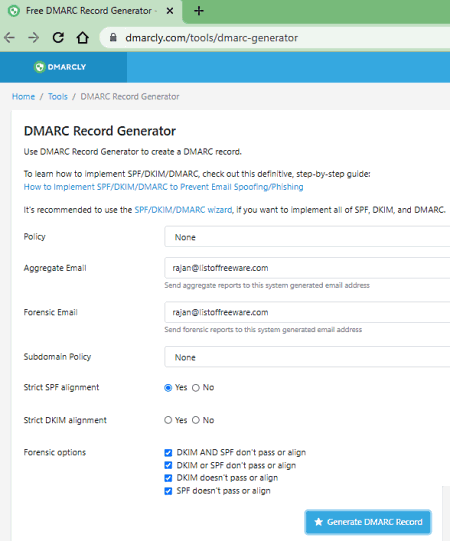Click the Home breadcrumb link
The width and height of the screenshot is (450, 541).
click(x=23, y=97)
